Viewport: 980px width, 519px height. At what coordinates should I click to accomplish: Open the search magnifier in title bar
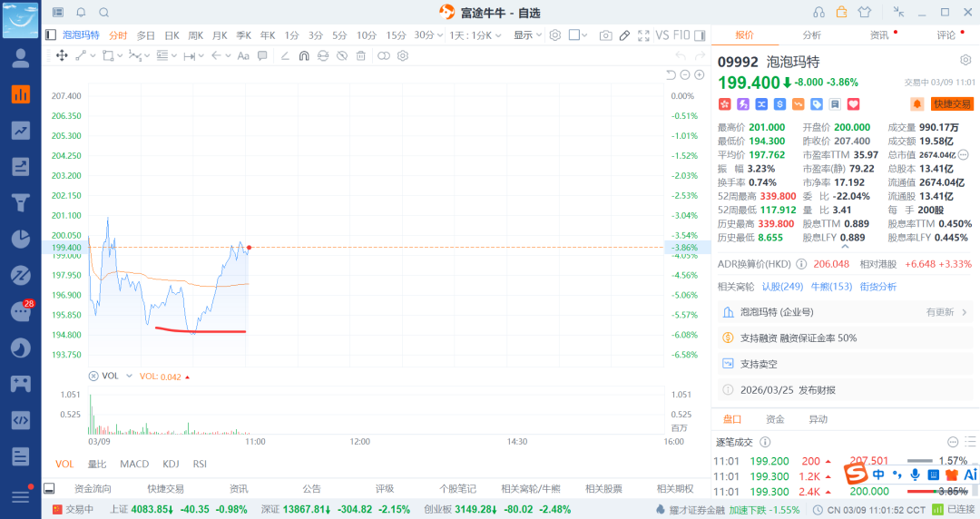(104, 13)
